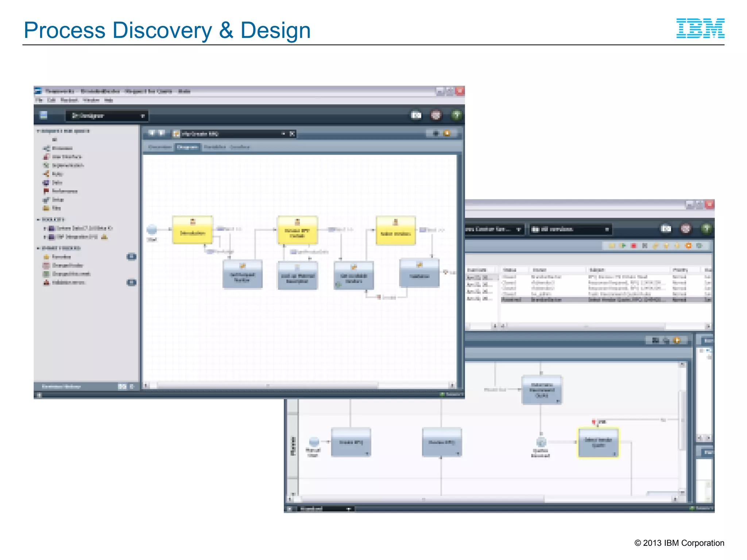
Task: Select Processes category in library panel
Action: (x=58, y=148)
